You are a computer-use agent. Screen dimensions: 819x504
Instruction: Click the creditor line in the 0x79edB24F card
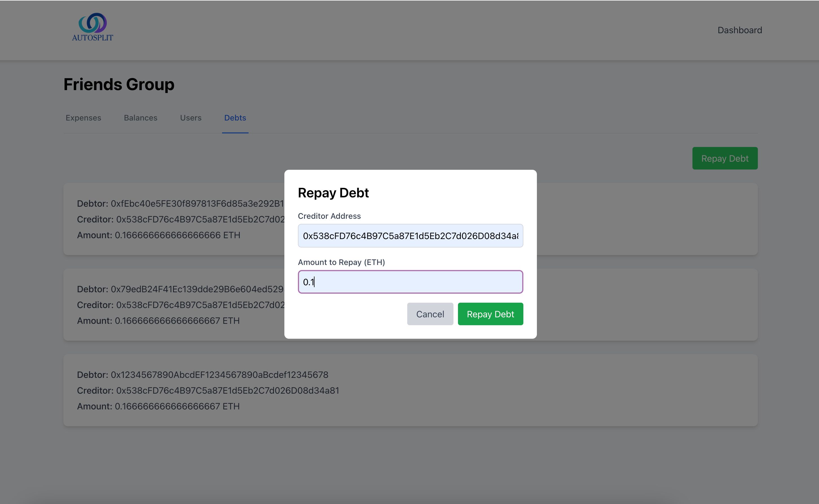(180, 305)
